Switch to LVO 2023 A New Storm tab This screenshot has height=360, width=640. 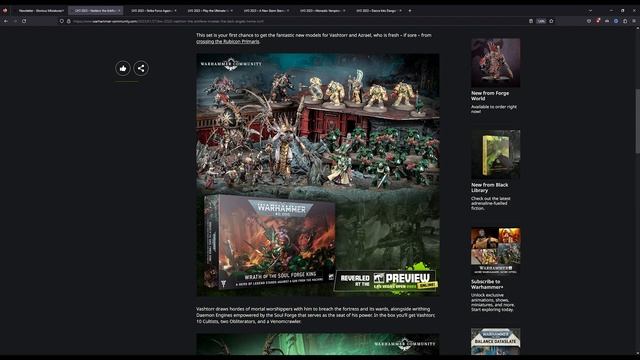pyautogui.click(x=263, y=11)
